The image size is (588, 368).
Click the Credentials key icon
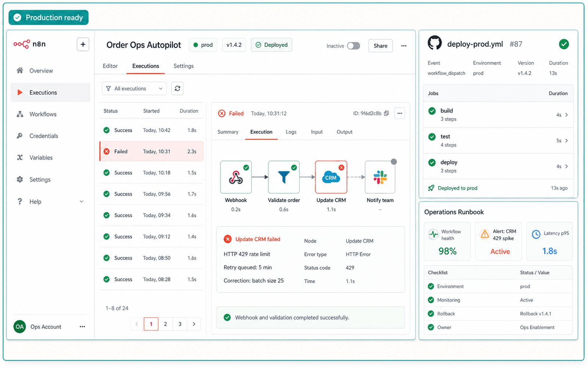point(20,136)
